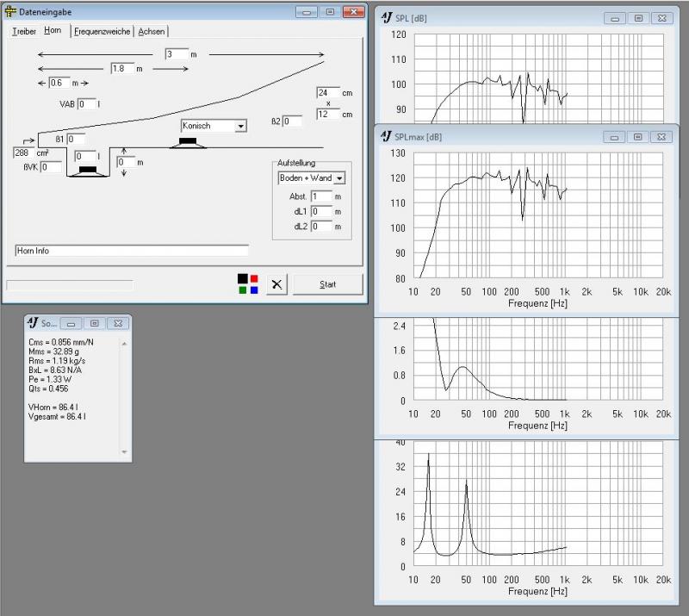Click the dL1 input field

pyautogui.click(x=321, y=211)
